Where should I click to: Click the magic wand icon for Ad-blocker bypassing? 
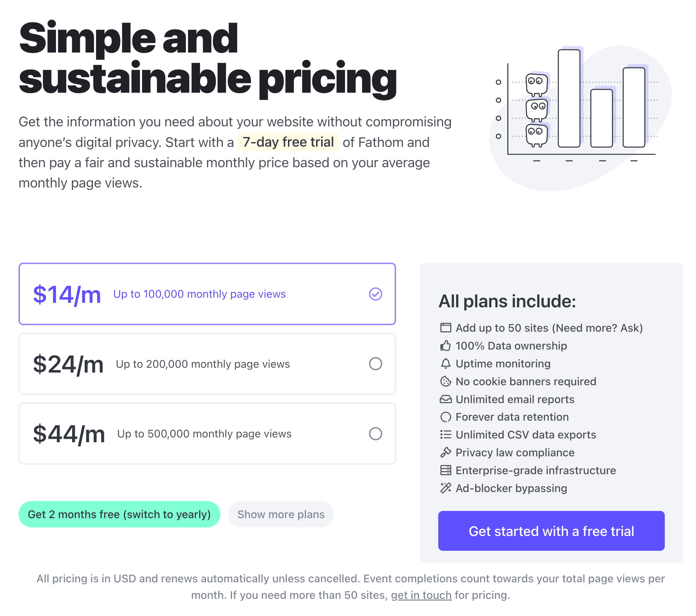[x=445, y=488]
